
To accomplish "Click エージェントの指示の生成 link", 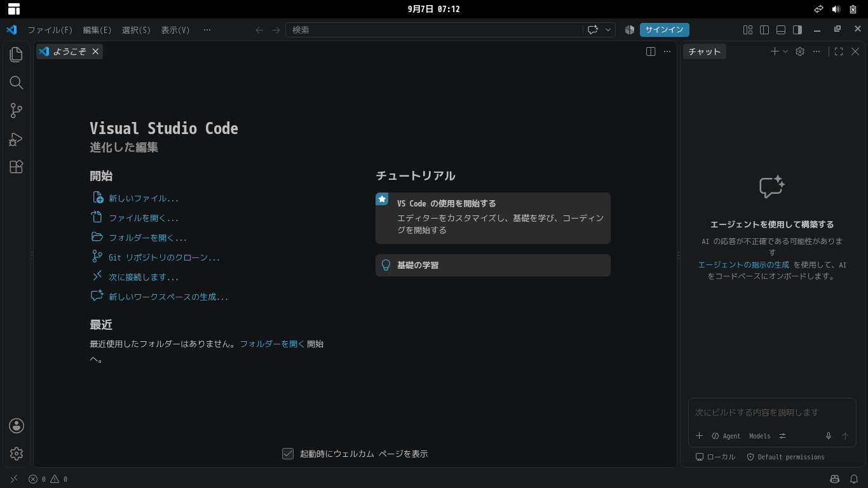I will tap(743, 265).
